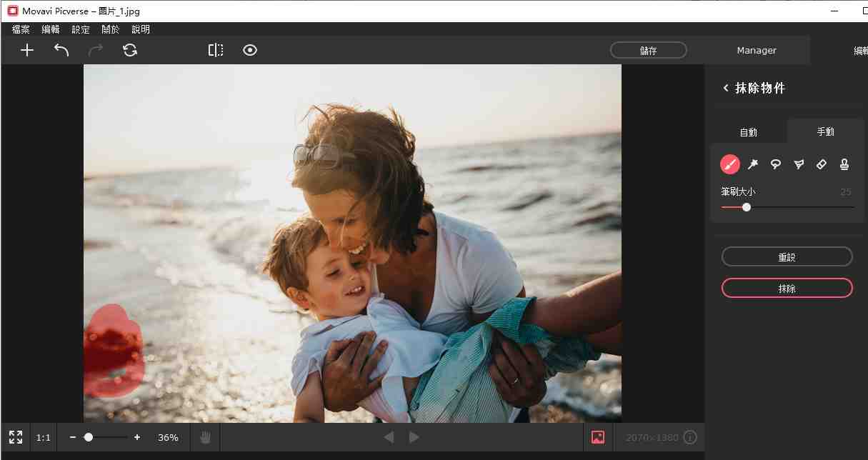This screenshot has height=460, width=868.
Task: Select the Lasso selection tool
Action: pos(776,164)
